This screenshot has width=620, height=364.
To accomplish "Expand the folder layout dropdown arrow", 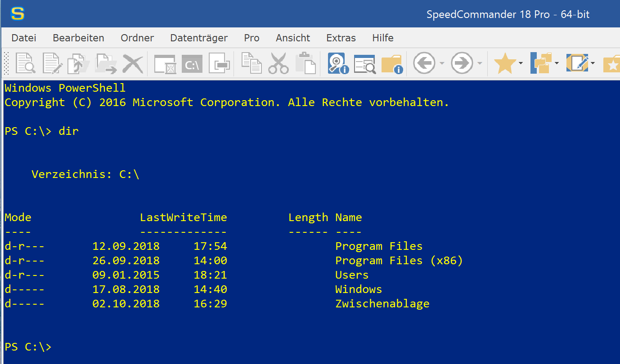I will 557,63.
